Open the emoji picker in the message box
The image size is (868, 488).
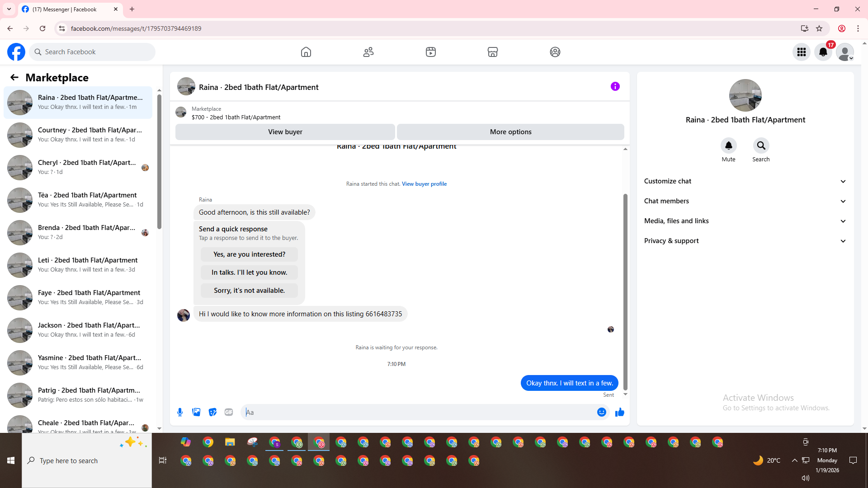(x=601, y=412)
